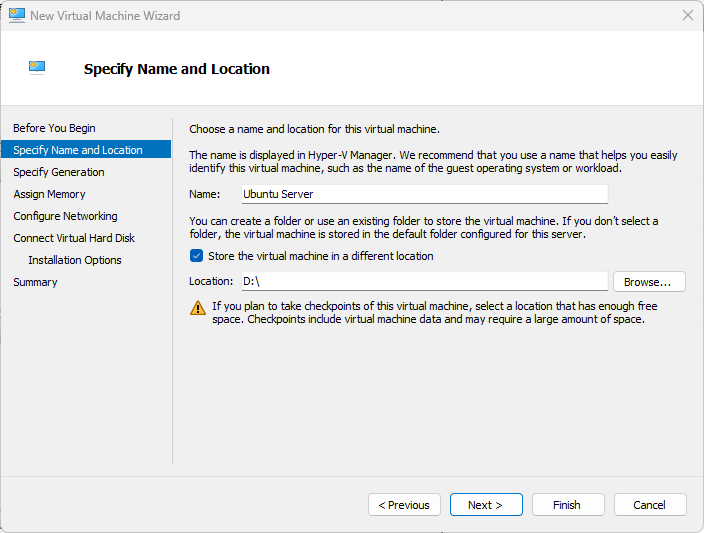704x533 pixels.
Task: Open the Specify Generation step
Action: [x=59, y=172]
